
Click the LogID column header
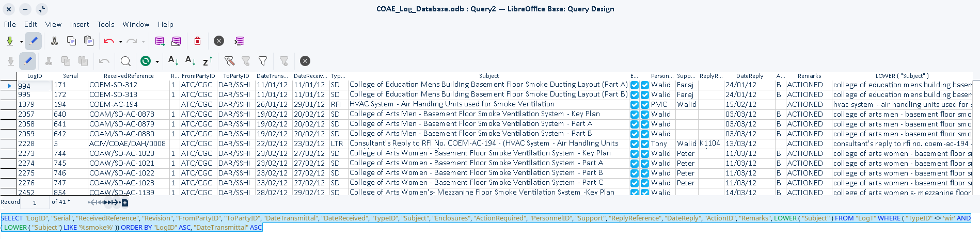tap(35, 76)
